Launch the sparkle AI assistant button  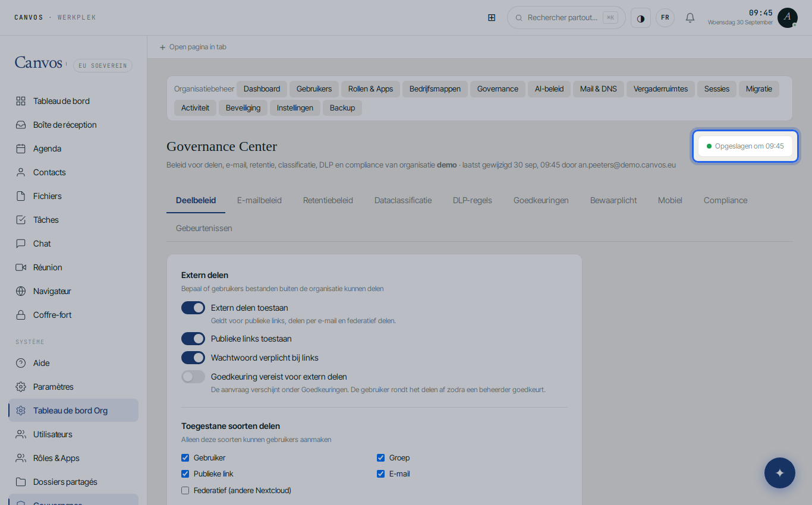click(x=780, y=473)
